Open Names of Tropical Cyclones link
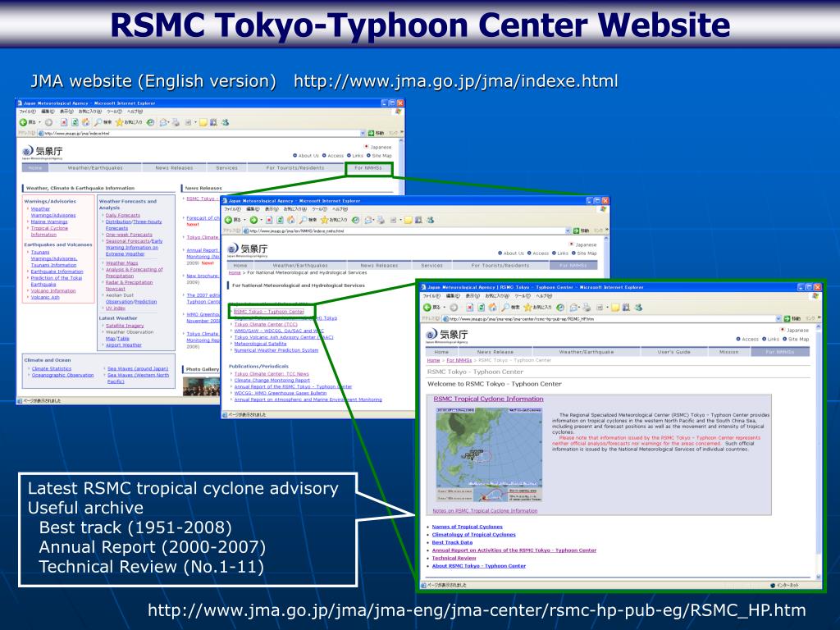This screenshot has height=630, width=840. pos(467,527)
